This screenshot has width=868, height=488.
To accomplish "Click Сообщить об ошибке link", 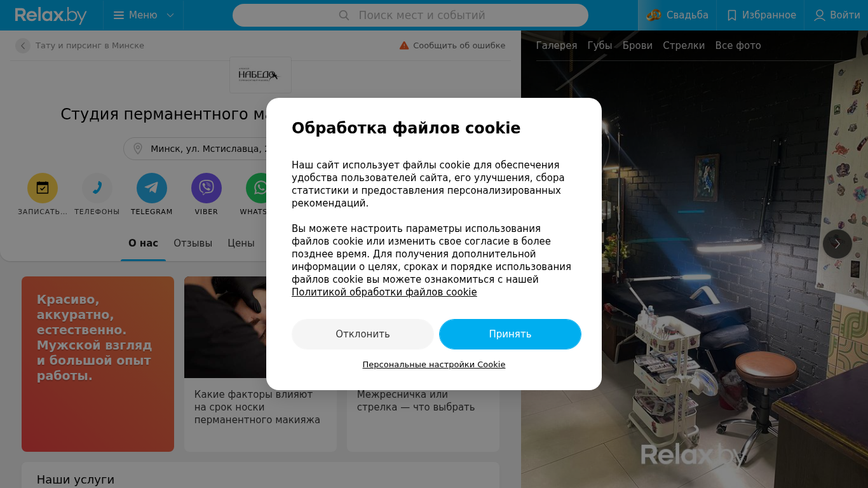I will (x=452, y=46).
